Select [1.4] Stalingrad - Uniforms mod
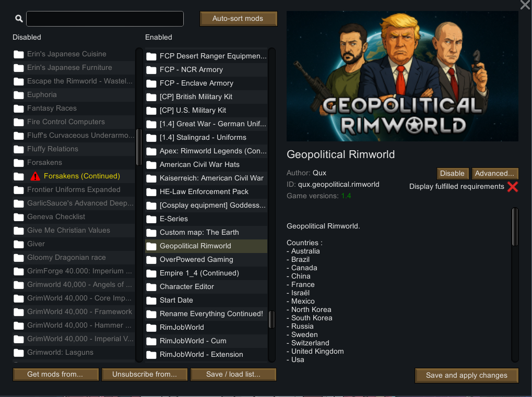This screenshot has height=397, width=532. [206, 138]
